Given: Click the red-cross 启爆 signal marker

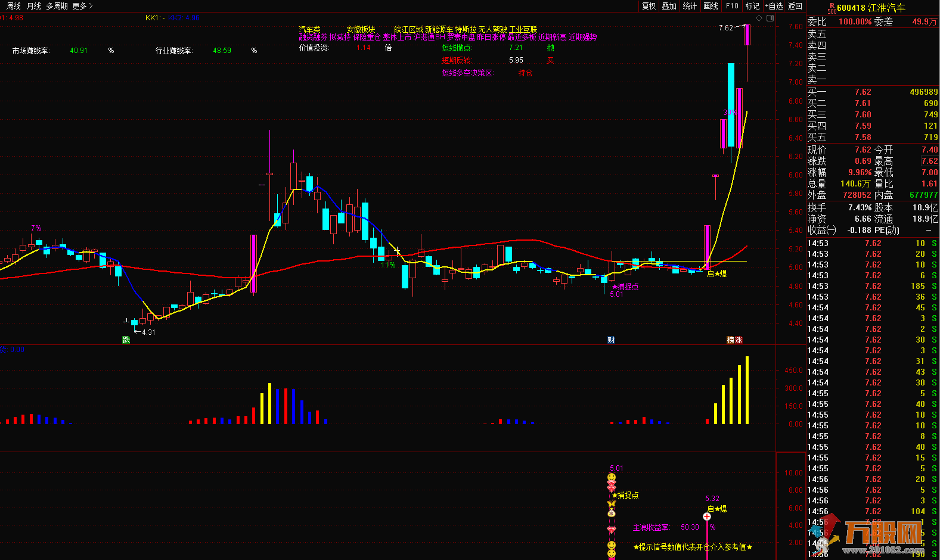Looking at the screenshot, I should coord(707,517).
